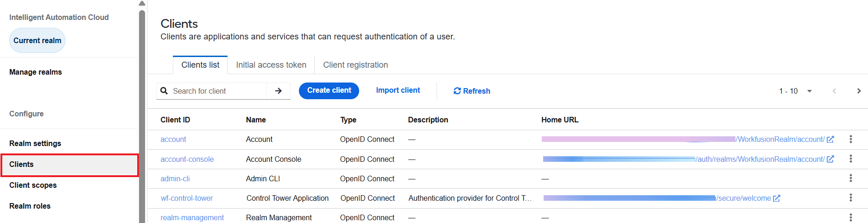Click external link icon in account row
The width and height of the screenshot is (868, 223).
coord(830,139)
